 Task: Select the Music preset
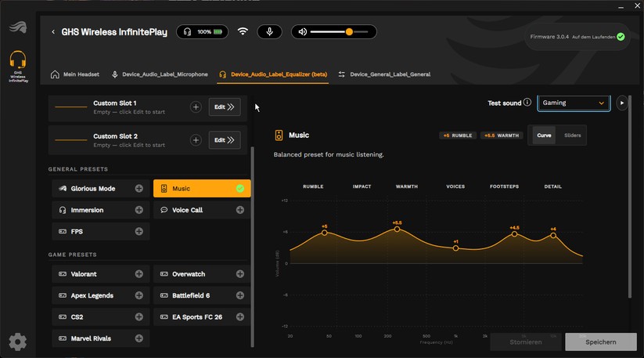click(202, 189)
